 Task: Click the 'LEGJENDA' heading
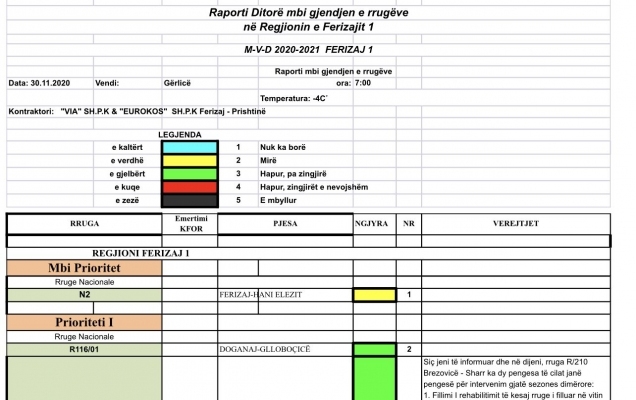(x=180, y=135)
